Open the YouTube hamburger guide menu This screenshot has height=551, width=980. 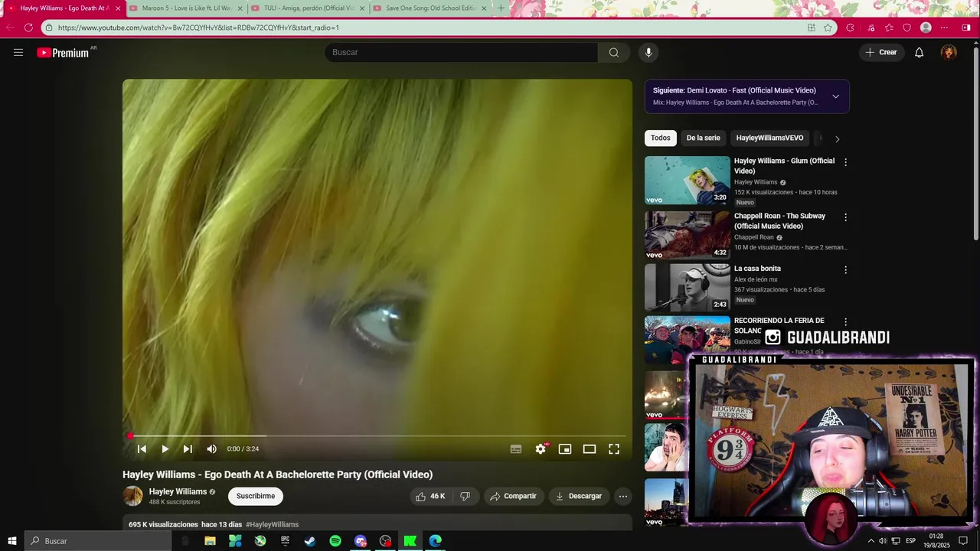pos(18,52)
